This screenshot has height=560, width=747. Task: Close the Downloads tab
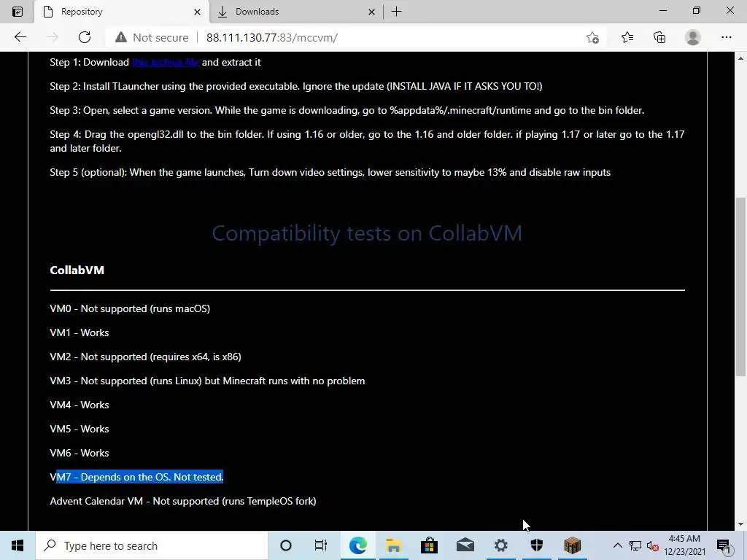coord(371,12)
